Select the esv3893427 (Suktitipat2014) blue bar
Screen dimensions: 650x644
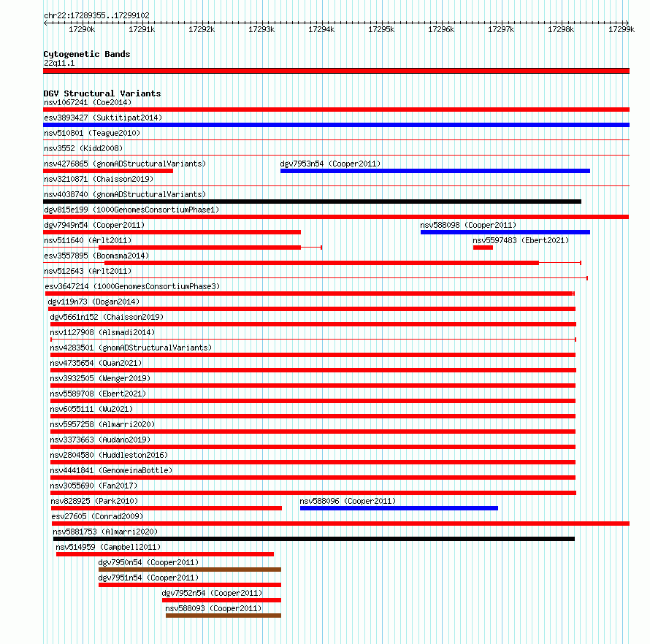[336, 125]
